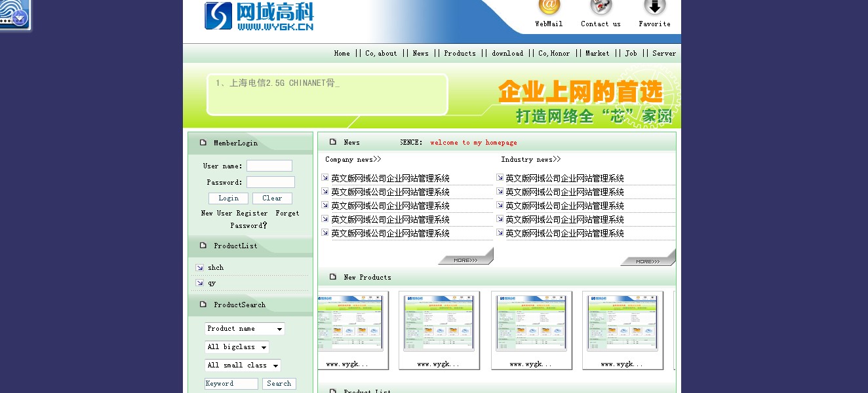Click the "welcome to my homepage" marquee text
868x393 pixels.
pos(473,143)
